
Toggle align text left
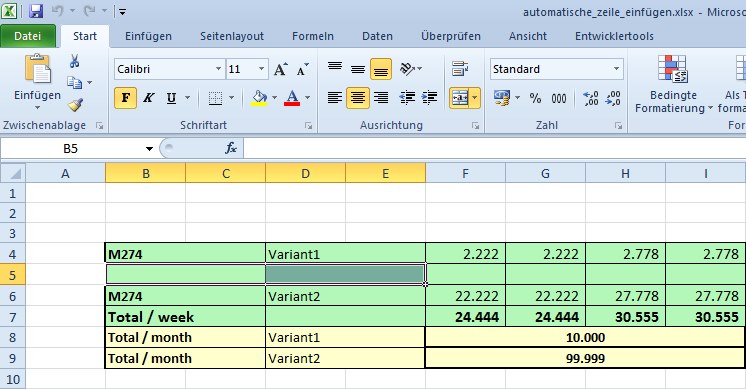335,98
